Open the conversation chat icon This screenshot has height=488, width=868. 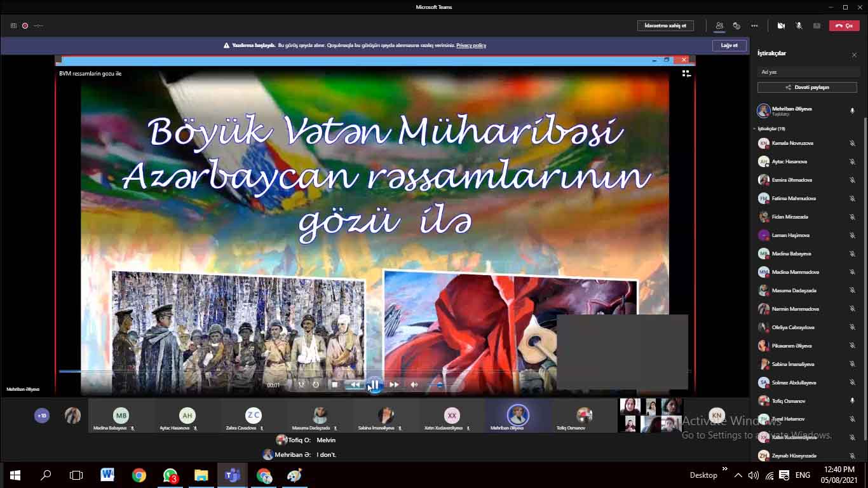[x=736, y=26]
